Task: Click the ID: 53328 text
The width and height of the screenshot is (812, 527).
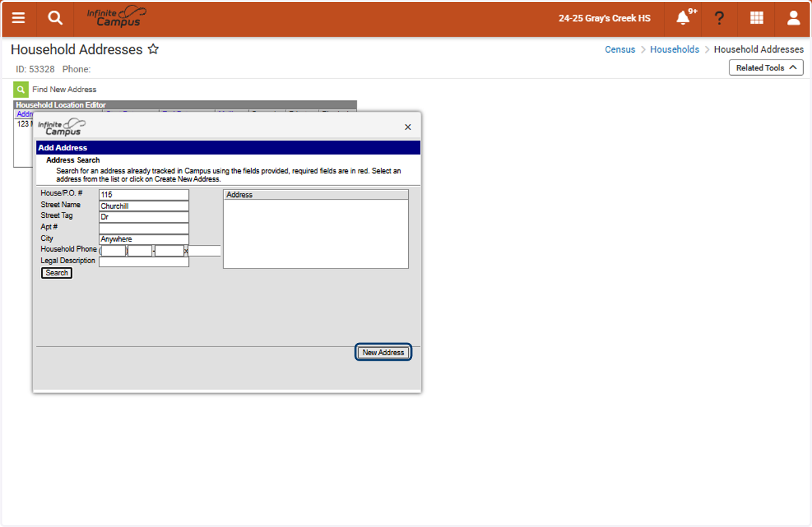Action: [x=35, y=69]
